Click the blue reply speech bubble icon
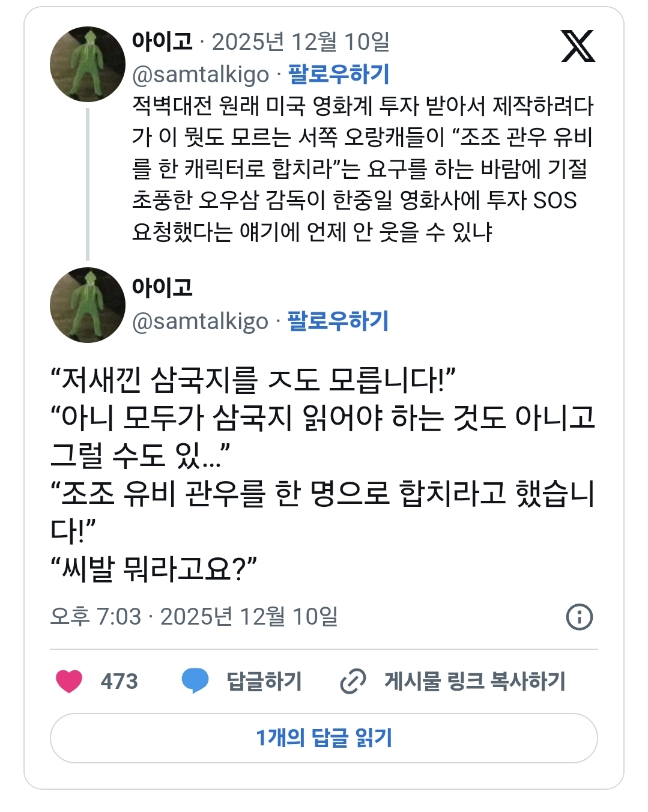 click(x=195, y=680)
